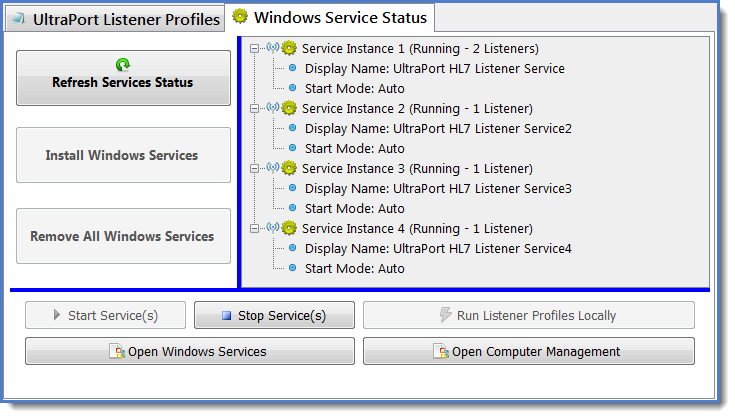Open Computer Management
This screenshot has height=418, width=735.
[x=529, y=351]
